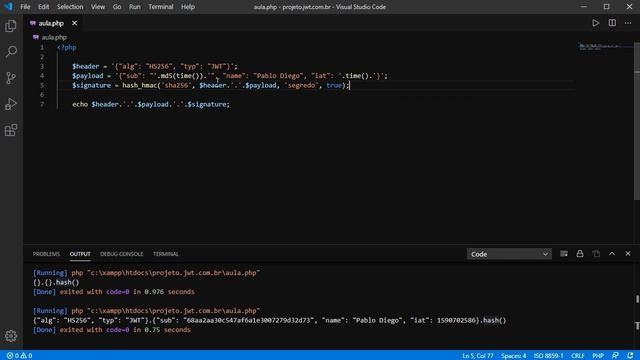
Task: Open the File menu
Action: coord(25,7)
